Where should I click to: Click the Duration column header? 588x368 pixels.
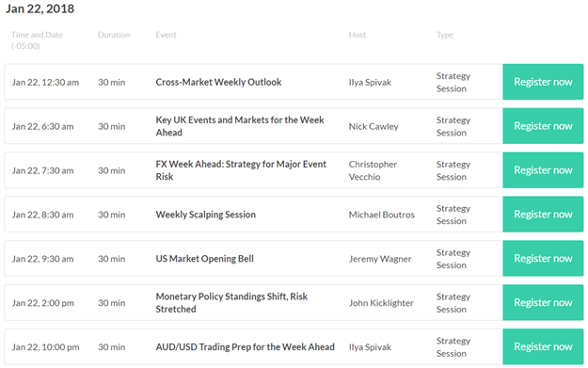pos(114,35)
